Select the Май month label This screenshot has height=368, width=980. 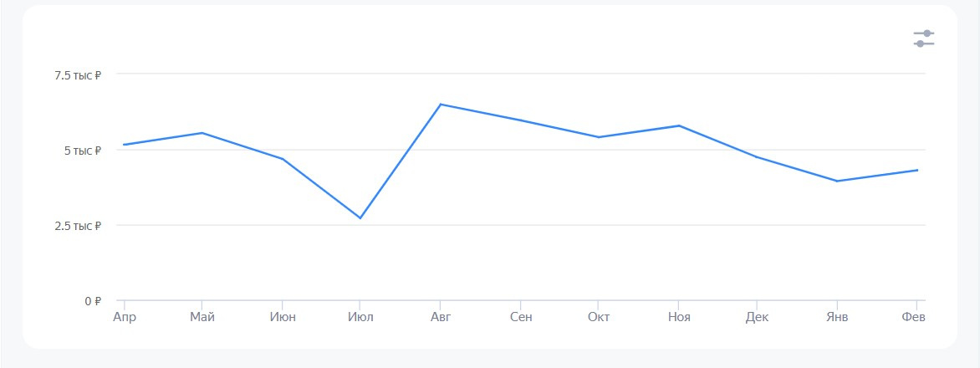pyautogui.click(x=202, y=317)
